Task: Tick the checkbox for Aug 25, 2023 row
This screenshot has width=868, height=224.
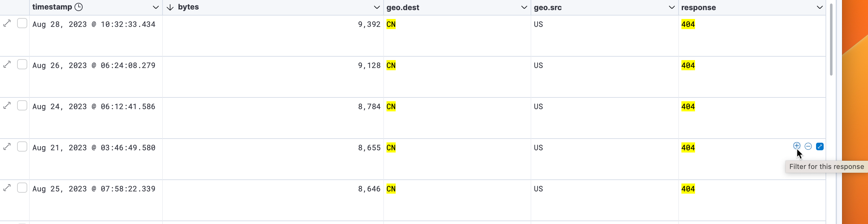Action: click(22, 188)
